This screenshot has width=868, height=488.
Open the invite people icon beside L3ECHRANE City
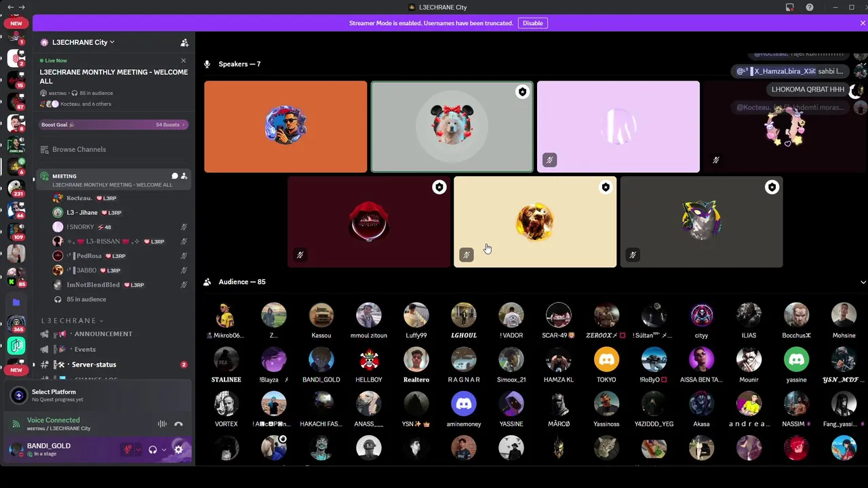tap(184, 42)
